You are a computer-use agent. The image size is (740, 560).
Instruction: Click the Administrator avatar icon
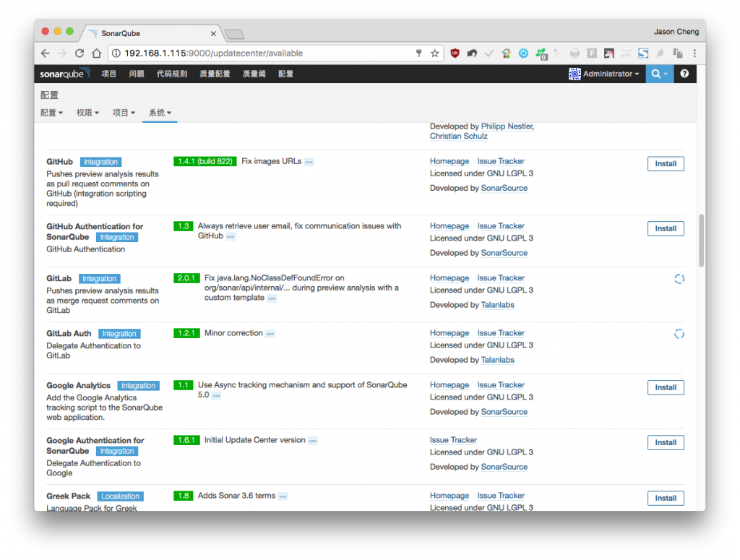tap(575, 74)
